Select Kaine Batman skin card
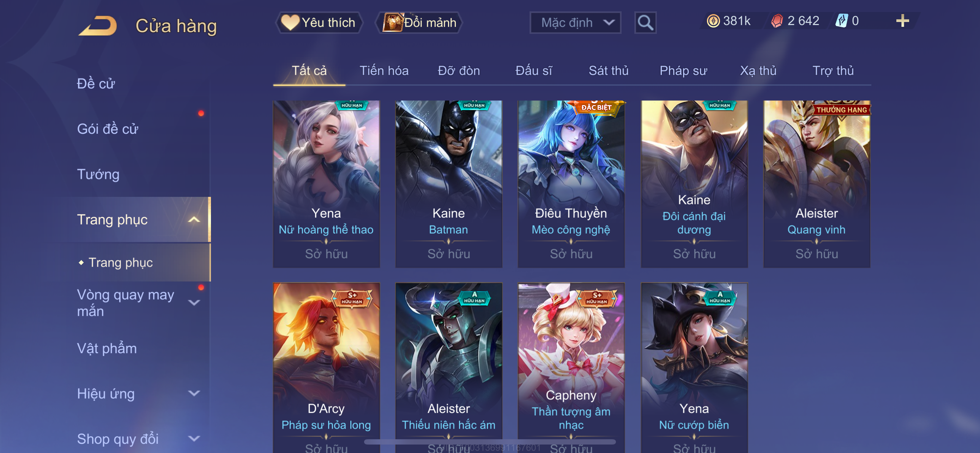This screenshot has width=980, height=453. pyautogui.click(x=448, y=184)
